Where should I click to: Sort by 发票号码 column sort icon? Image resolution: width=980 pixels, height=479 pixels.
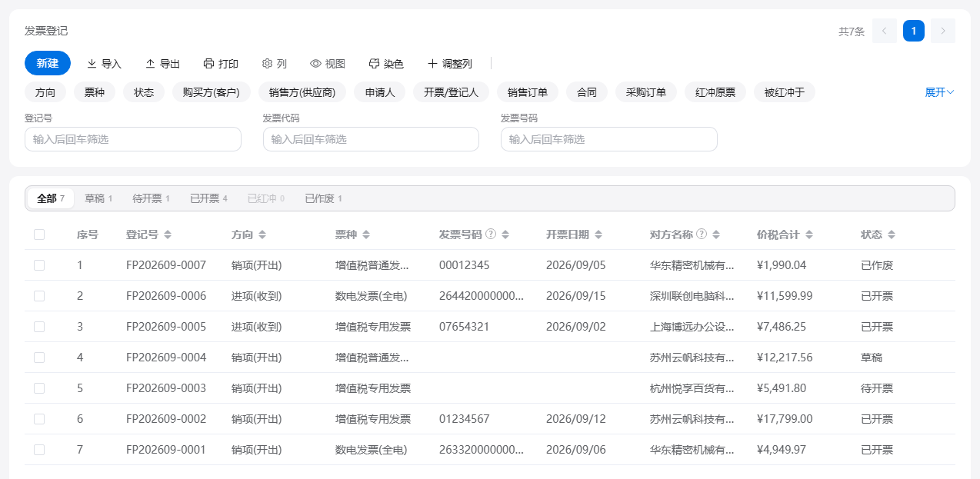505,235
